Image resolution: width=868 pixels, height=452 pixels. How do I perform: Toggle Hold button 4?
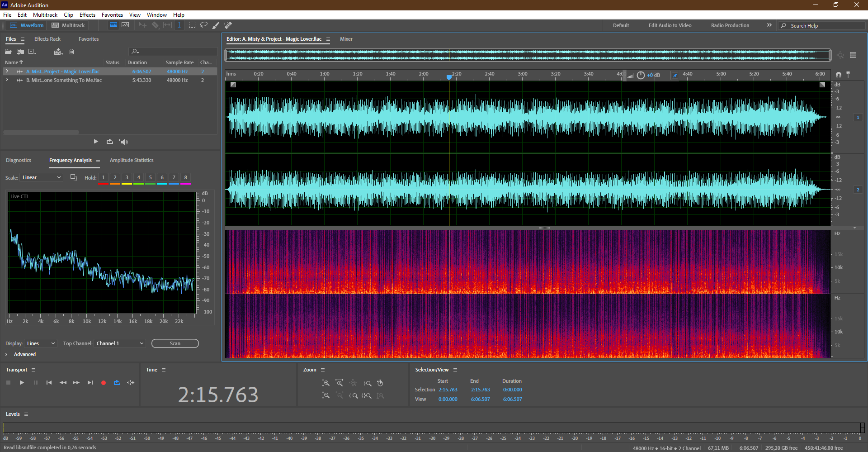(138, 178)
